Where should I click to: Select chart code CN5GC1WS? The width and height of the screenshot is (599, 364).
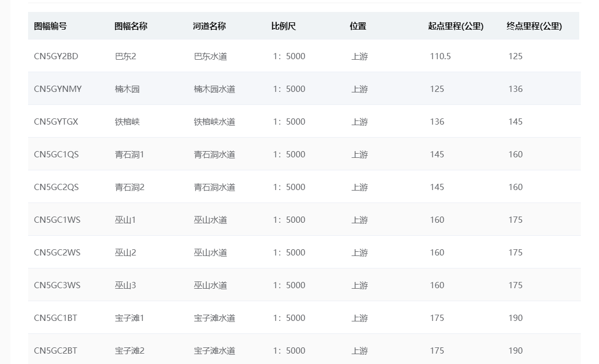tap(57, 220)
